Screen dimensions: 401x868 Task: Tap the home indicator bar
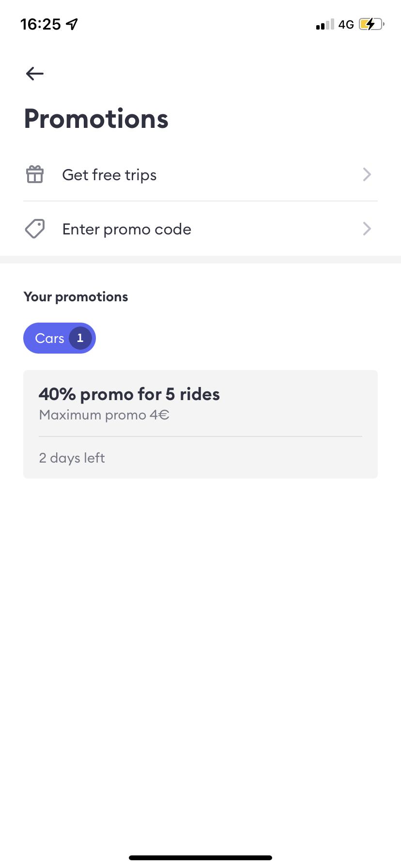tap(200, 858)
